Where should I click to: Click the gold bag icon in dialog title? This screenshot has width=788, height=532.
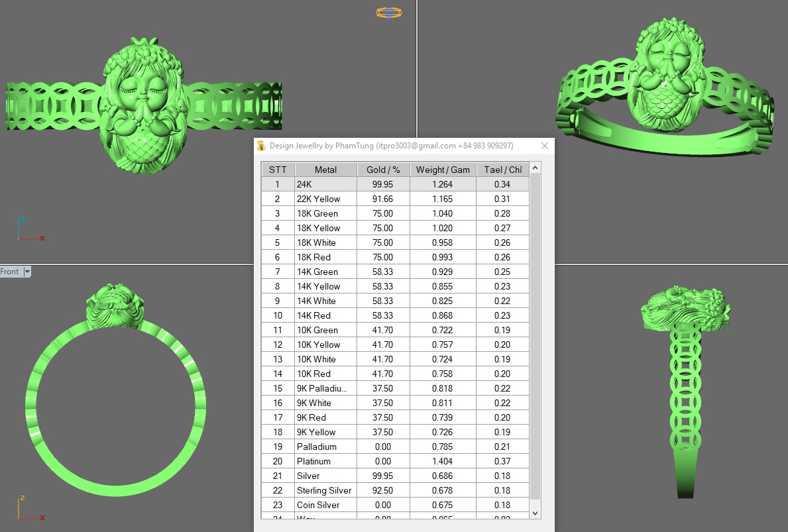[x=261, y=146]
